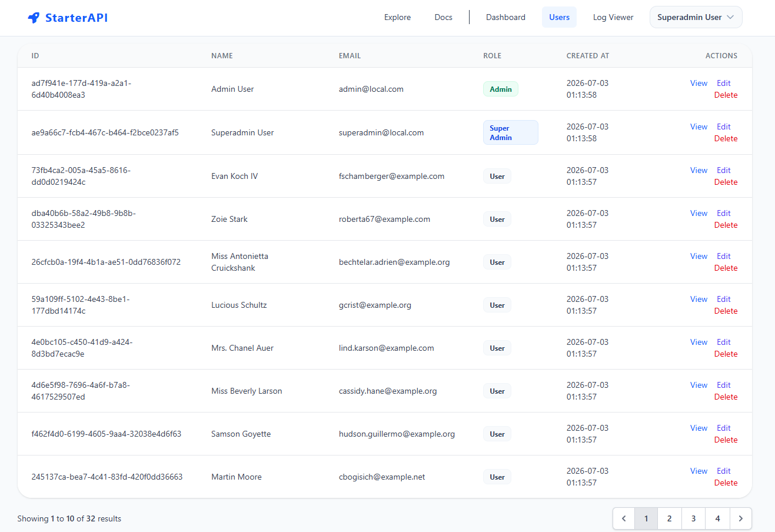This screenshot has height=532, width=775.
Task: Click the User badge for Zoie Stark
Action: tap(497, 219)
